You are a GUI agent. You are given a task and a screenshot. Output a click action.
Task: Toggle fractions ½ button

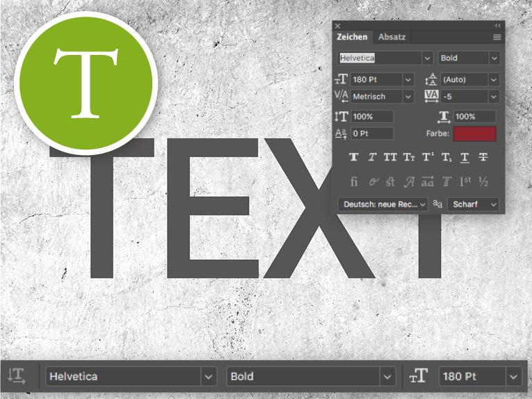tap(483, 181)
